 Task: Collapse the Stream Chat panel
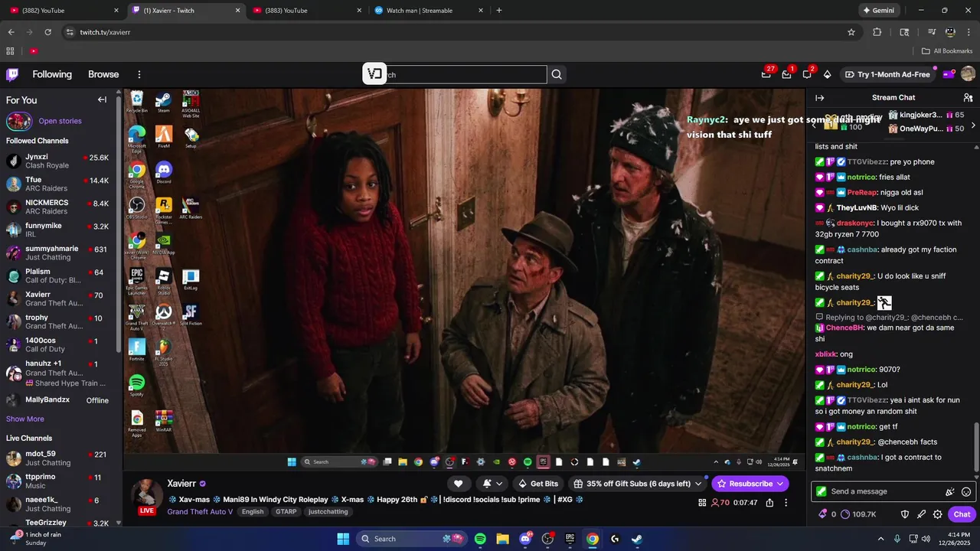820,98
